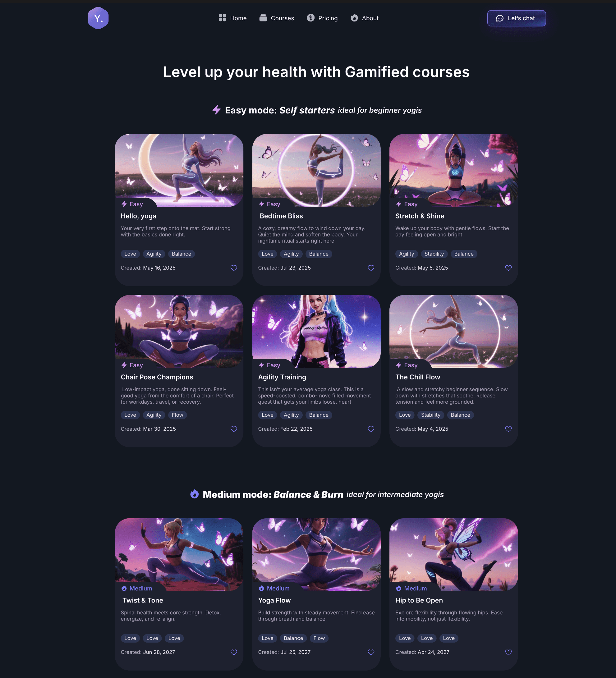Screen dimensions: 616x678
Task: Favorite The Chill Flow with heart
Action: (x=508, y=429)
